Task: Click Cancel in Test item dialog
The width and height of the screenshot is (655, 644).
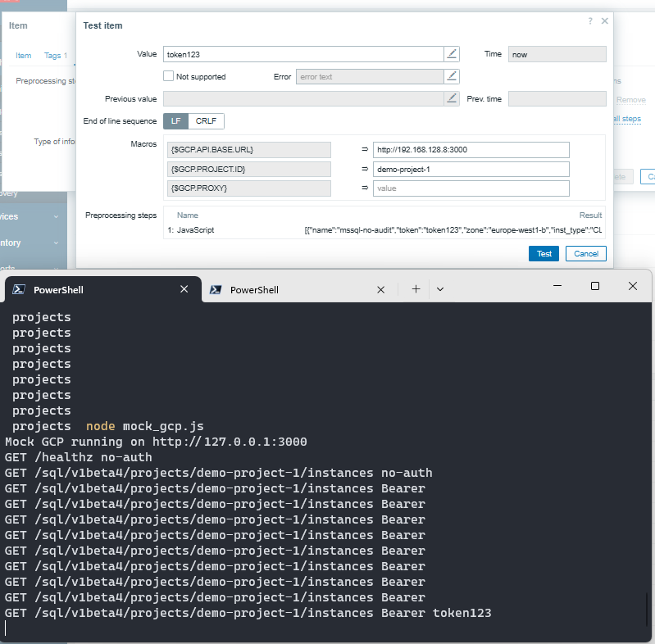Action: coord(586,254)
